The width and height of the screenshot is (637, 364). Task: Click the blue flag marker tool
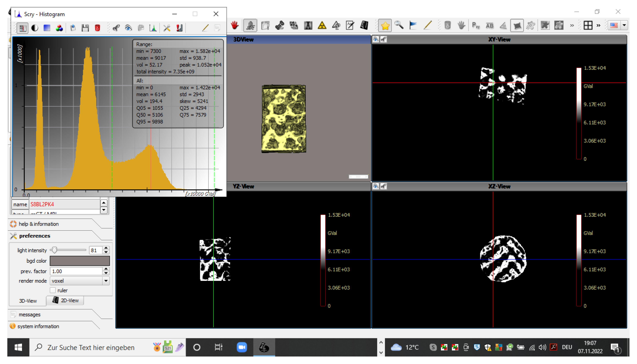(413, 25)
